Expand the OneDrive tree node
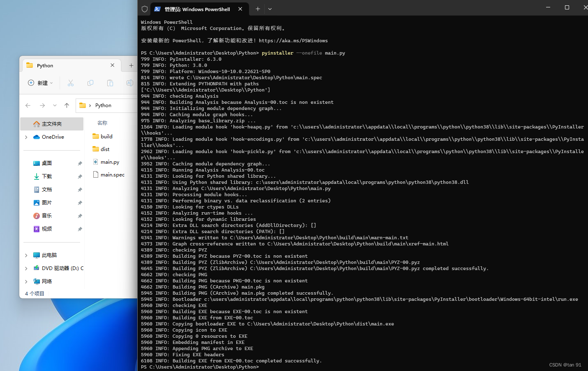Image resolution: width=588 pixels, height=371 pixels. [26, 137]
